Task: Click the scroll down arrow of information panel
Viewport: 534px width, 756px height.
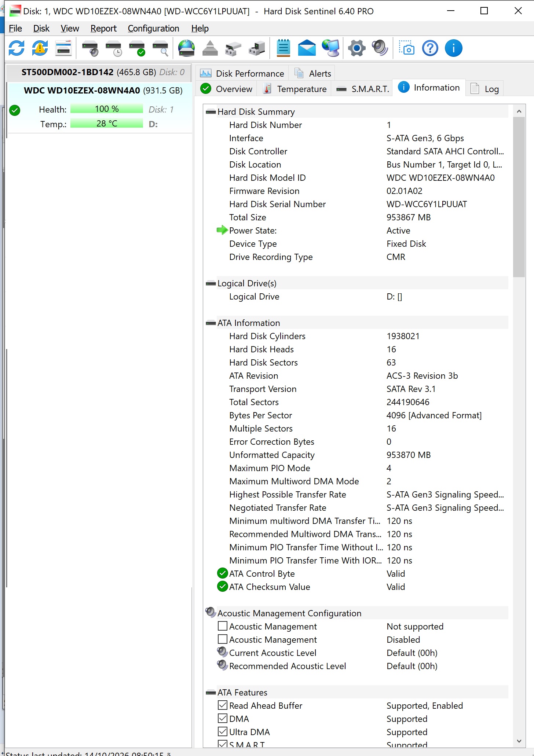Action: pos(519,741)
